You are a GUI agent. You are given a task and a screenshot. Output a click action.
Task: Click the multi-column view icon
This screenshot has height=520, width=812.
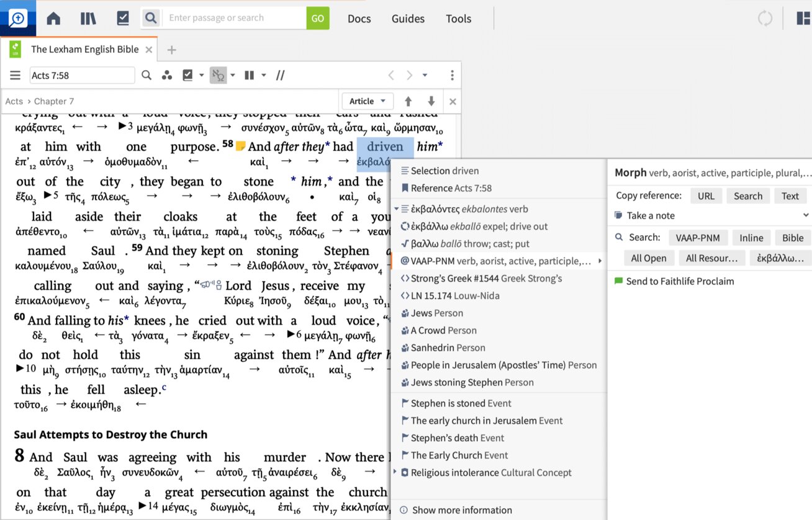250,75
